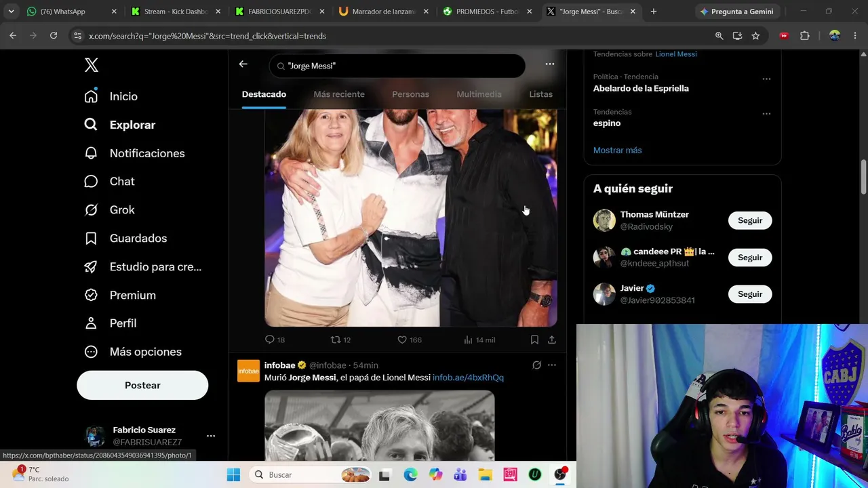This screenshot has width=868, height=488.
Task: Open options for Abelardo de la Espriella trend
Action: click(x=766, y=79)
